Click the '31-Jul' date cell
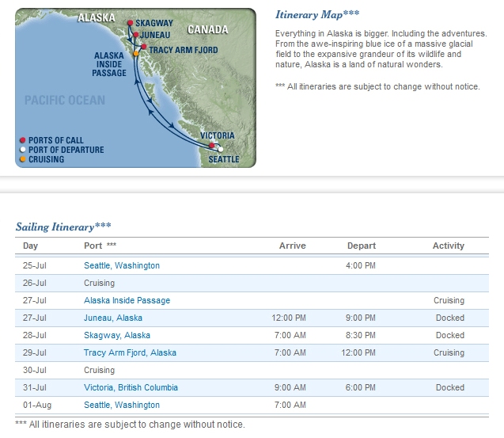Screen dimensions: 504x438 point(34,387)
